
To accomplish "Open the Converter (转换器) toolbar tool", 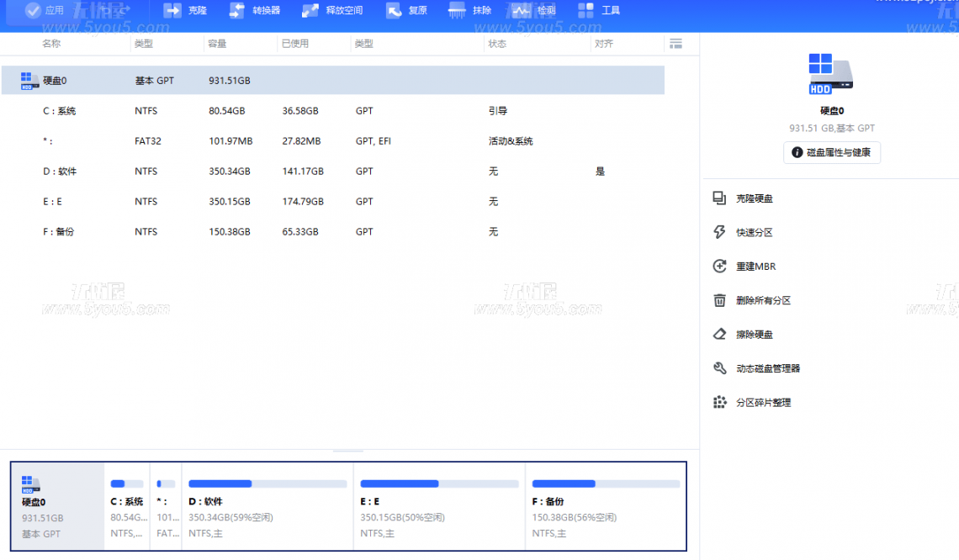I will click(x=254, y=10).
